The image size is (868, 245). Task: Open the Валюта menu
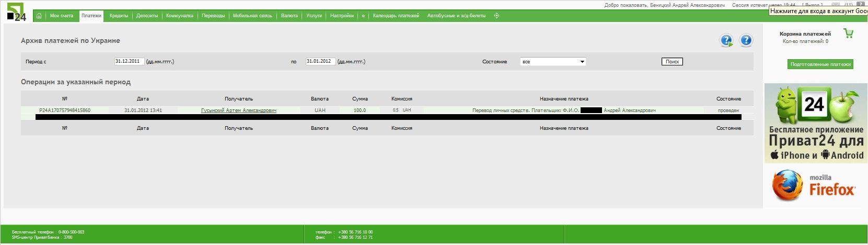[290, 16]
